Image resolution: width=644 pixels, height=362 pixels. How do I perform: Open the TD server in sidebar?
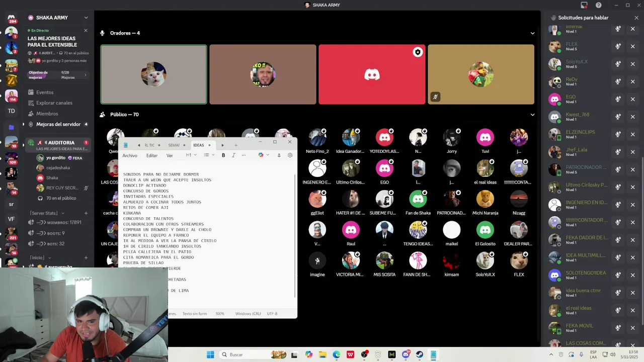(11, 111)
